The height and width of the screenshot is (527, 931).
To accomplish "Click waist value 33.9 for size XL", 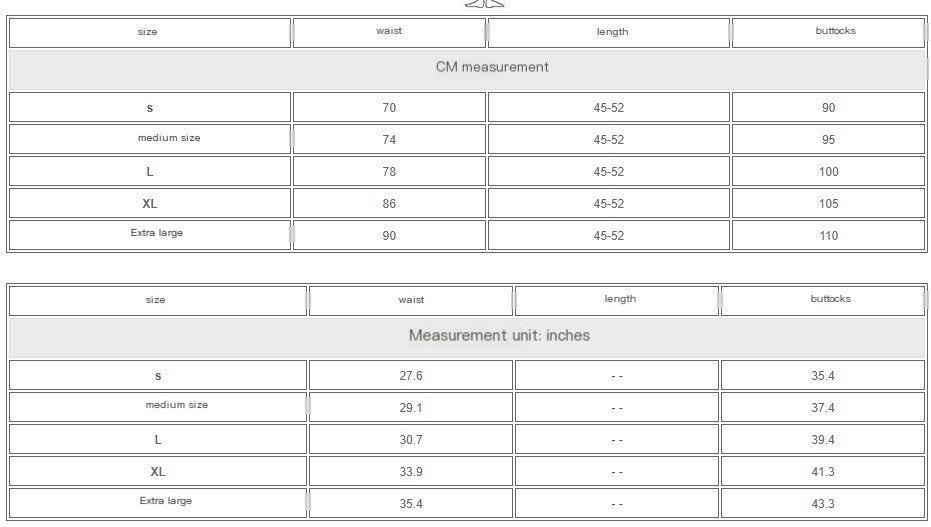I will click(x=411, y=472).
